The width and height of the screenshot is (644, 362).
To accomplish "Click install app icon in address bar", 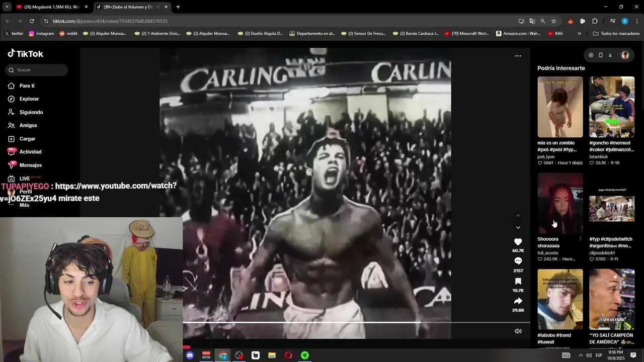I will pos(521,21).
